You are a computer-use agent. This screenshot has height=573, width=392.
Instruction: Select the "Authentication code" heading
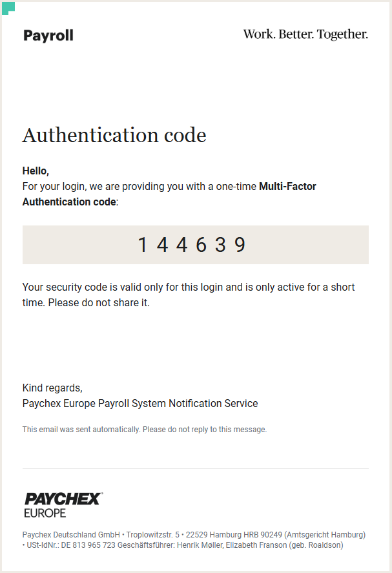pyautogui.click(x=114, y=136)
